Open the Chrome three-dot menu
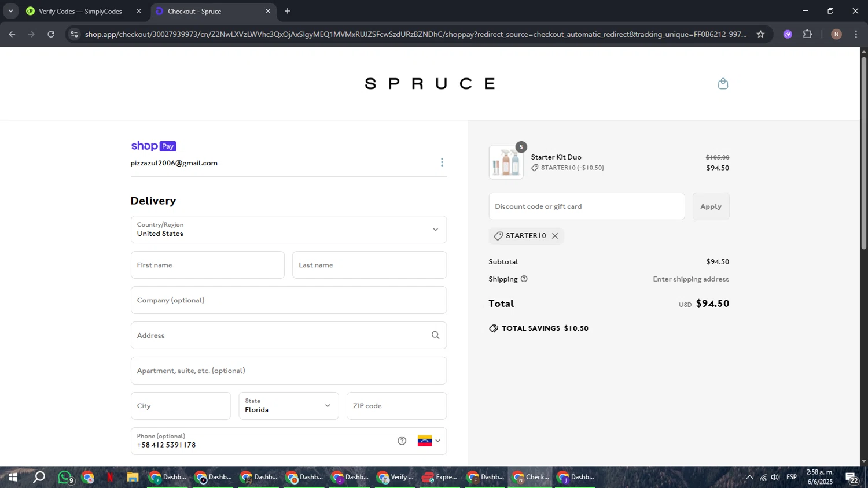 pos(856,34)
